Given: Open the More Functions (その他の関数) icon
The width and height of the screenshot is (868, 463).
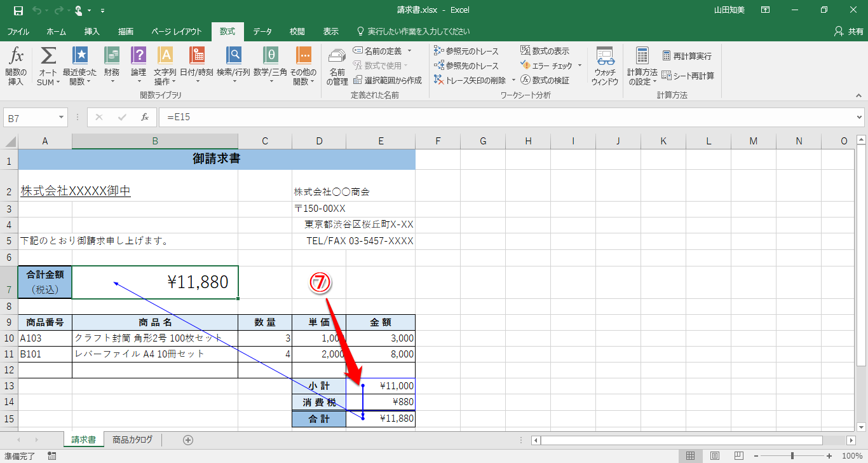Looking at the screenshot, I should (x=304, y=56).
